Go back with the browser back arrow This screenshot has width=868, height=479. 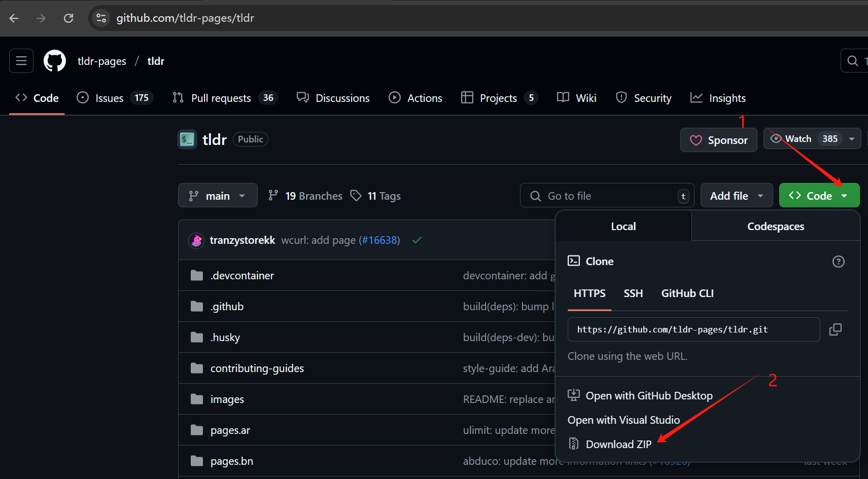(x=14, y=18)
